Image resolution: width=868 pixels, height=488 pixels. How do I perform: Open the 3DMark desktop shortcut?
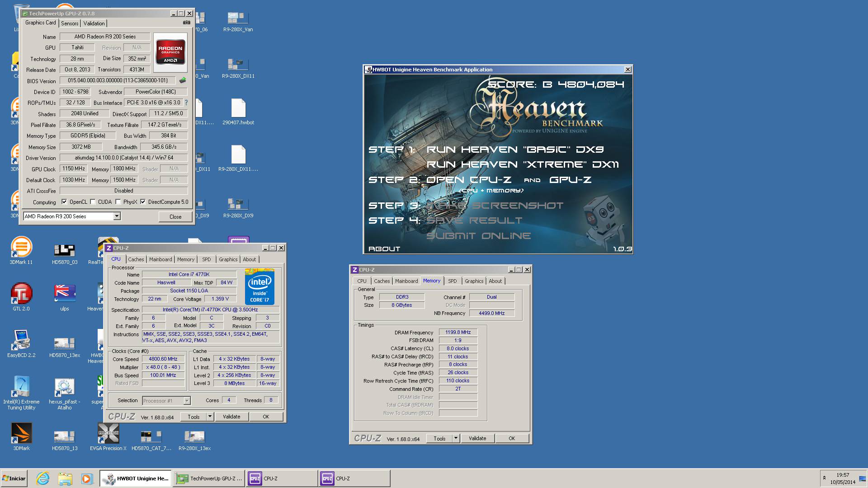[21, 436]
